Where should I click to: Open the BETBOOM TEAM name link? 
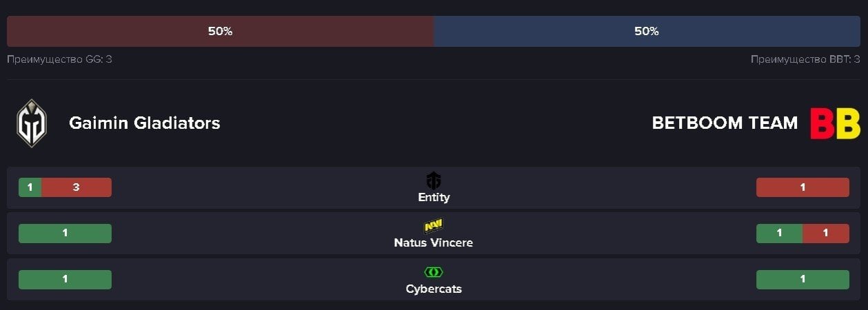725,123
